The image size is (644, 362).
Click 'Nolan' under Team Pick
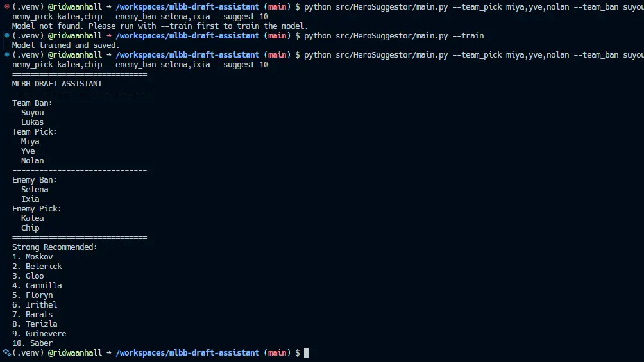coord(33,160)
